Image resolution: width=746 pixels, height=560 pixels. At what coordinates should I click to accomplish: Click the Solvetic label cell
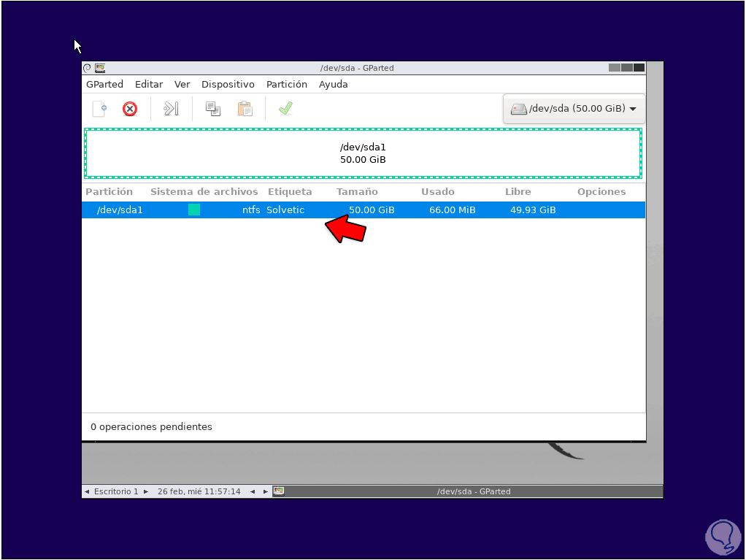point(285,210)
